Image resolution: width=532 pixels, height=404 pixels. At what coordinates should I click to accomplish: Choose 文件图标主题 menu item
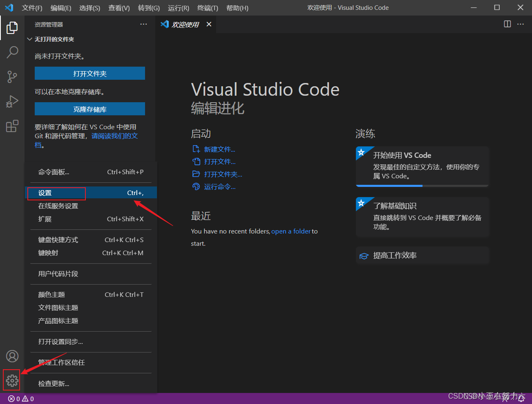(x=91, y=308)
